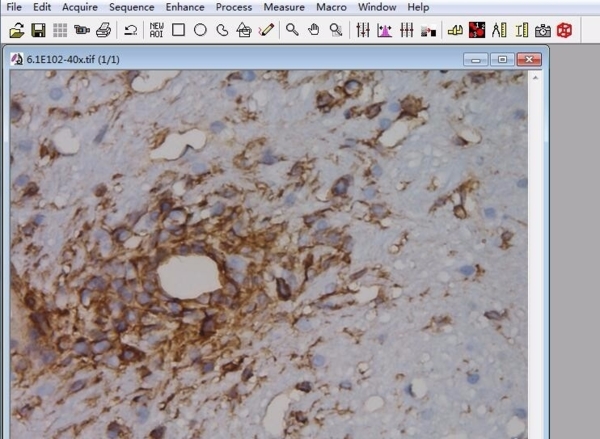
Task: Open the count/size red dots icon
Action: click(x=477, y=30)
